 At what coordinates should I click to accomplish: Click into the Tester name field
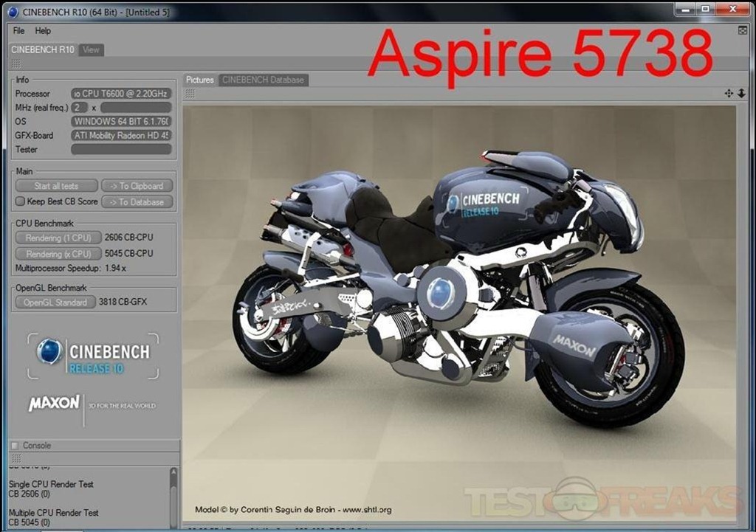coord(121,150)
